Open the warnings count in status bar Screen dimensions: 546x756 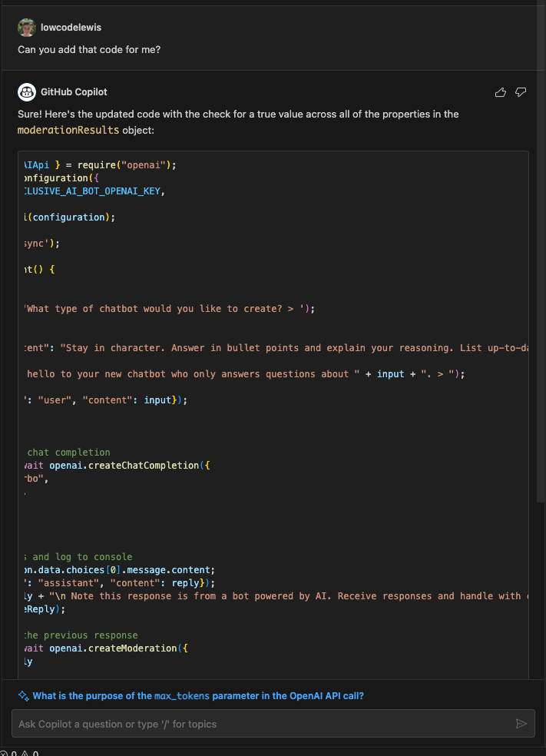coord(30,753)
